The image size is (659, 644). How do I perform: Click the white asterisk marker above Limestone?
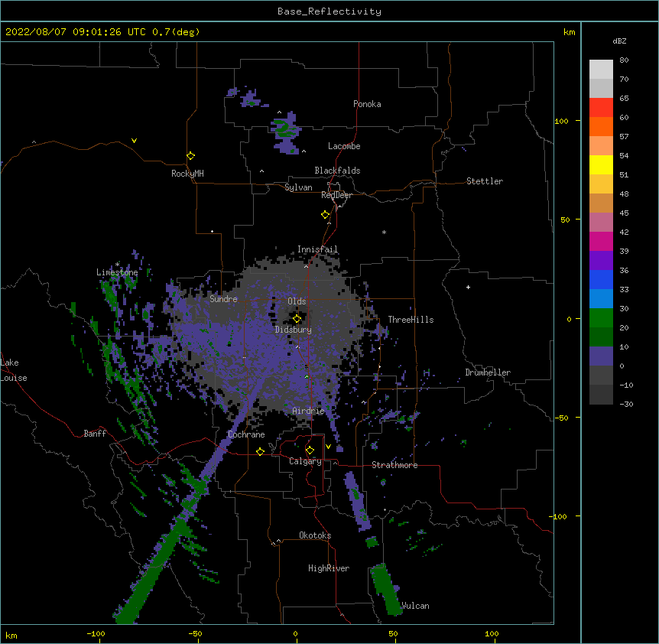click(117, 264)
